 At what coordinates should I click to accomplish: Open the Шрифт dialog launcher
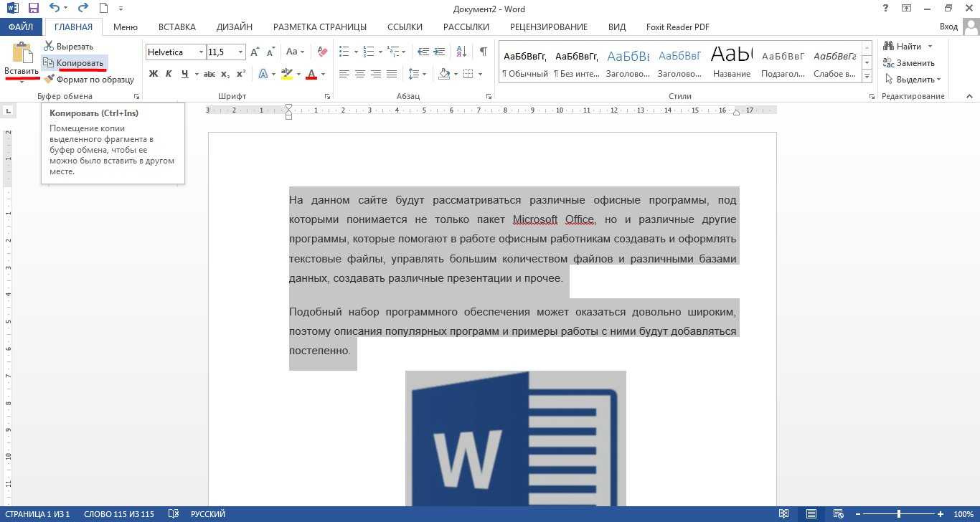(328, 96)
